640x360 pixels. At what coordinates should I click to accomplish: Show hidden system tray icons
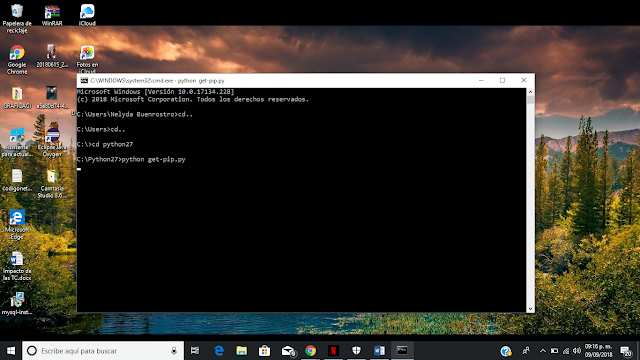pyautogui.click(x=542, y=351)
